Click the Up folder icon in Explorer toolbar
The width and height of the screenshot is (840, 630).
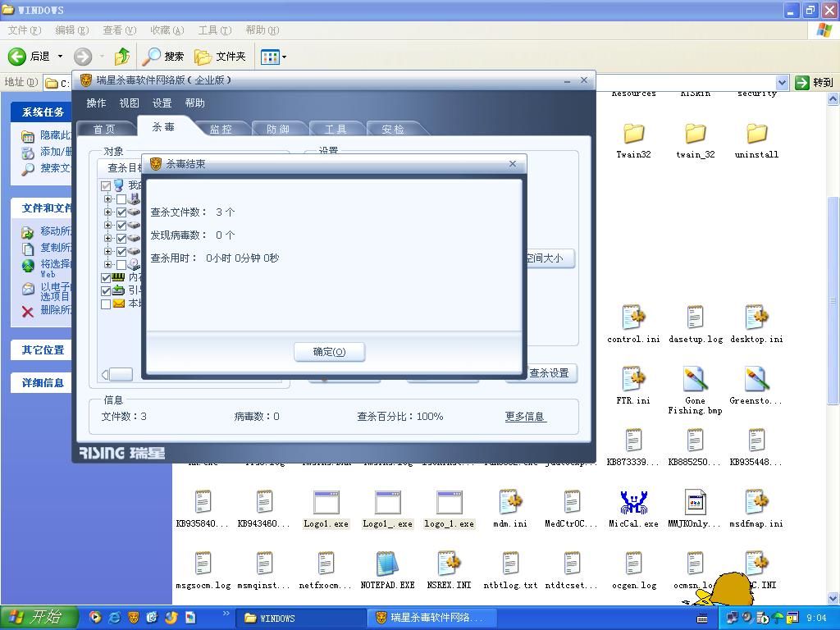[x=122, y=57]
